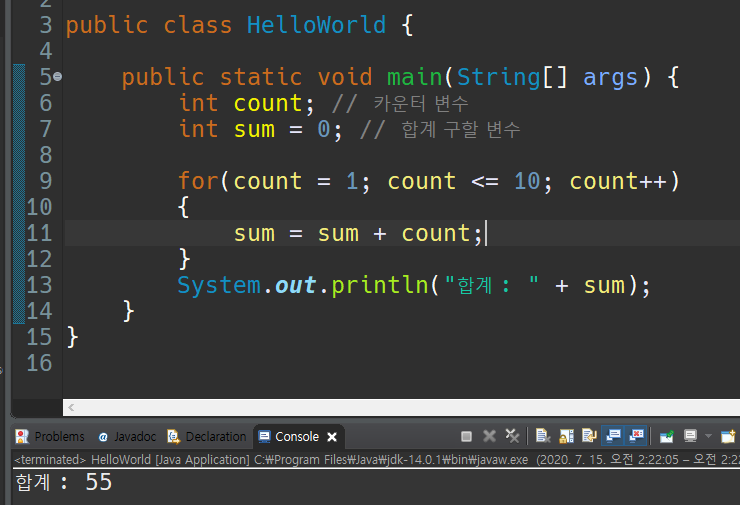The height and width of the screenshot is (505, 740).
Task: Switch to the Declaration tab
Action: (207, 437)
